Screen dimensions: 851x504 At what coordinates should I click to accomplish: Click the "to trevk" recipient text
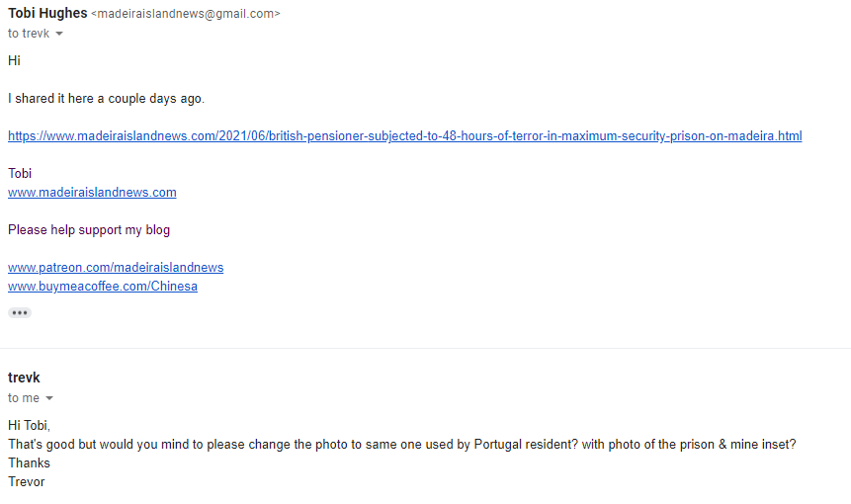pyautogui.click(x=28, y=34)
